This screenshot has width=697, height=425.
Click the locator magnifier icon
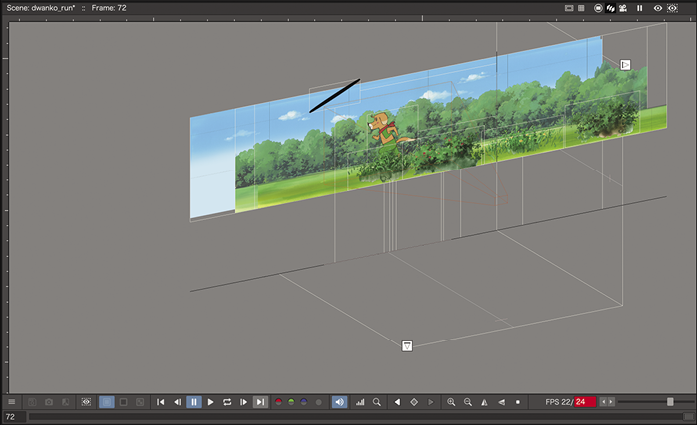(x=377, y=402)
